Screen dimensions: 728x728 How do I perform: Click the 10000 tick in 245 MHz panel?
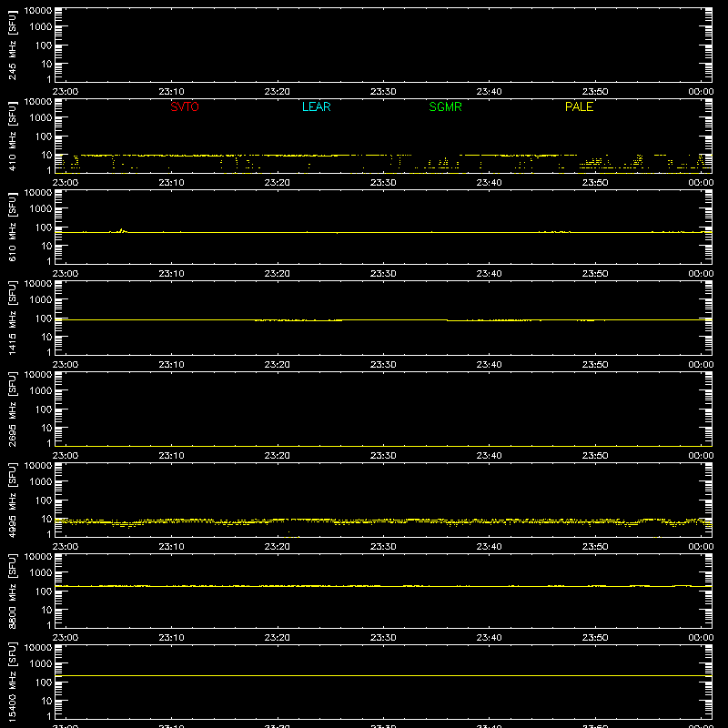click(x=38, y=11)
